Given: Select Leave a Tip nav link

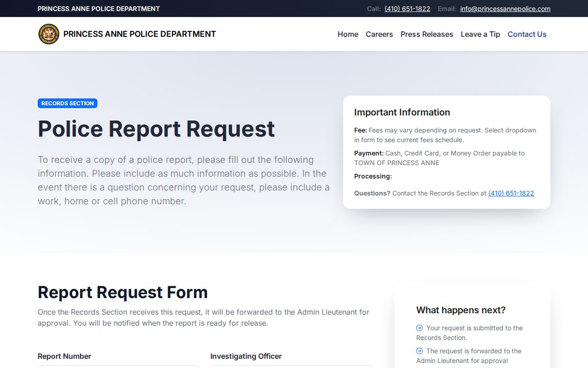Looking at the screenshot, I should pyautogui.click(x=481, y=34).
